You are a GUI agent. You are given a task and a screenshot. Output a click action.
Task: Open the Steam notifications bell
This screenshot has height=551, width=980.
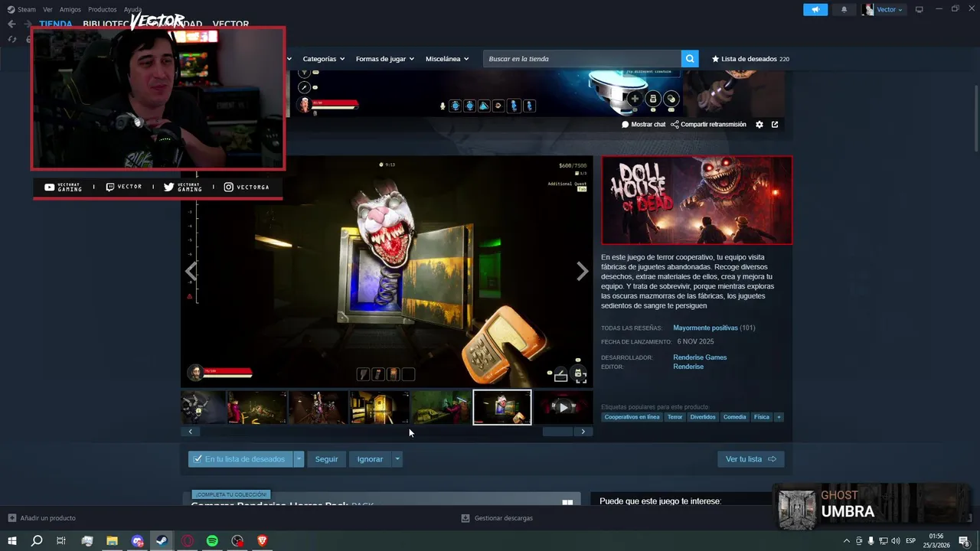click(844, 9)
